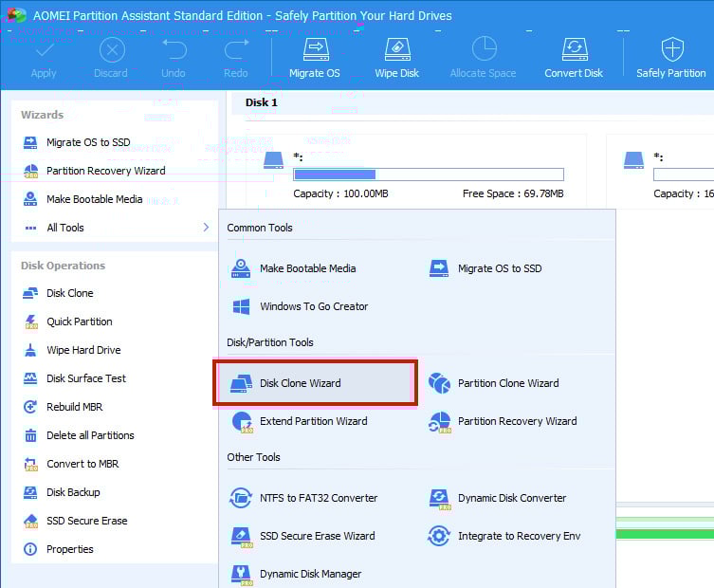Click Migrate OS to SSD sidebar link

click(88, 142)
